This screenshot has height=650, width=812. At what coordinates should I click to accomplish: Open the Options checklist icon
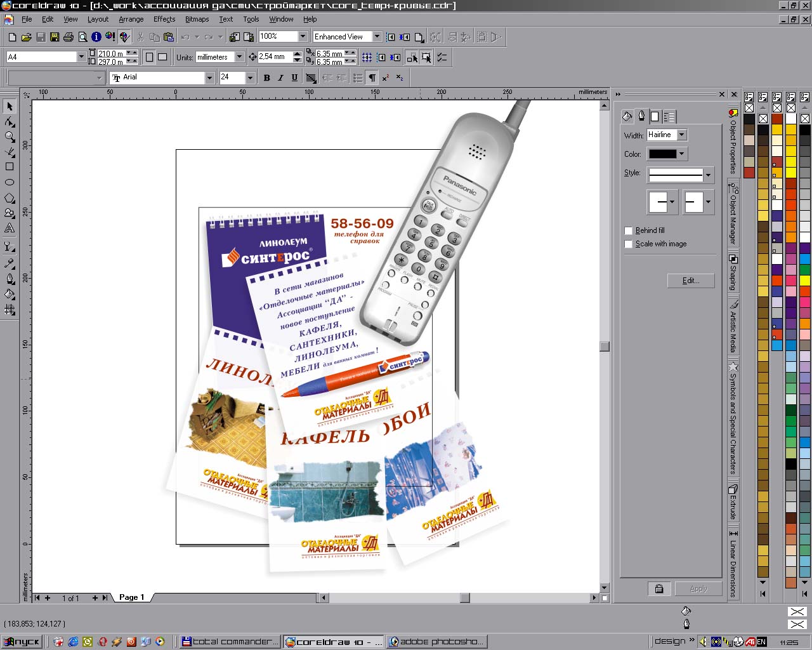tap(442, 57)
